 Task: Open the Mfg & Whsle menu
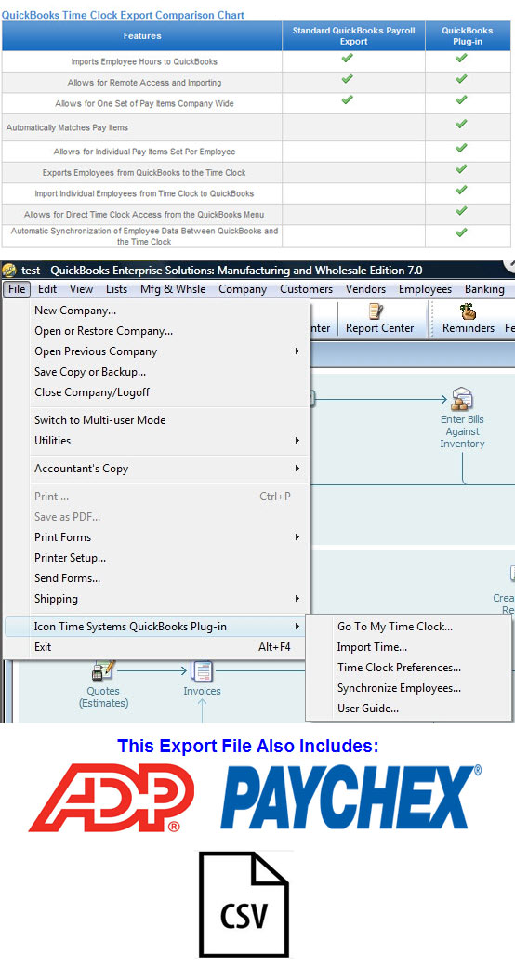pyautogui.click(x=173, y=289)
